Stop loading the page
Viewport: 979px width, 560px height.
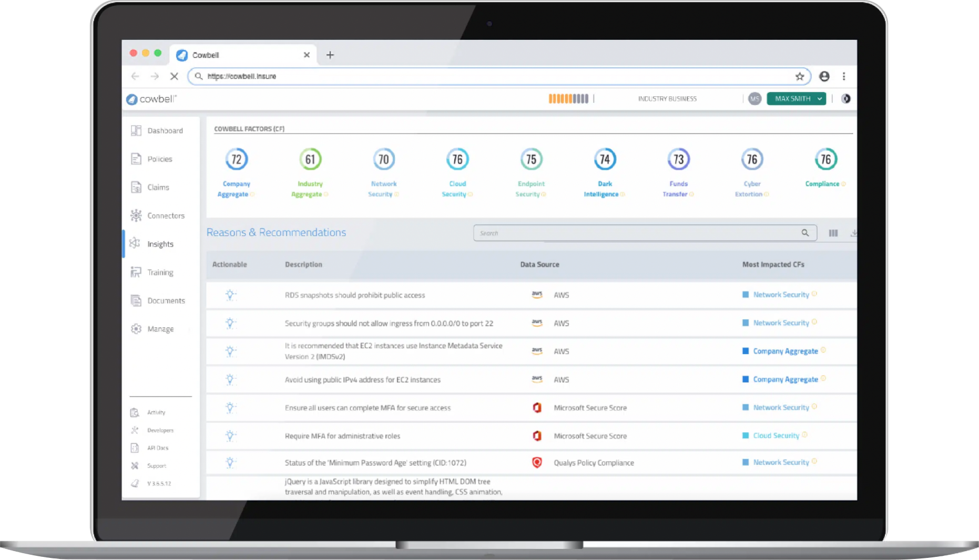click(x=174, y=76)
